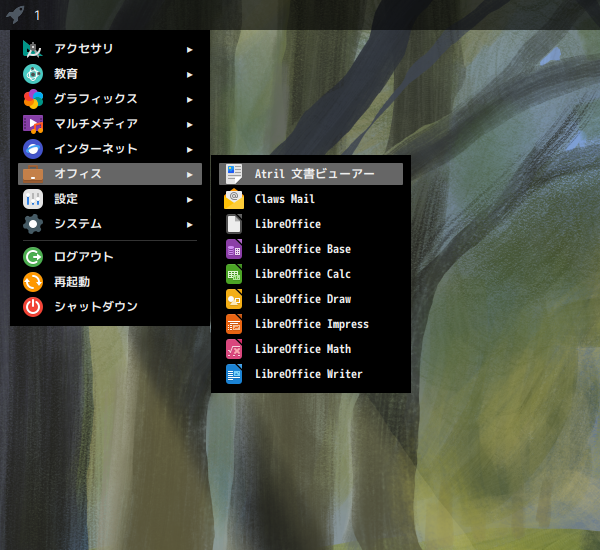Launch LibreOffice Impress text entry
The height and width of the screenshot is (550, 600).
click(312, 324)
